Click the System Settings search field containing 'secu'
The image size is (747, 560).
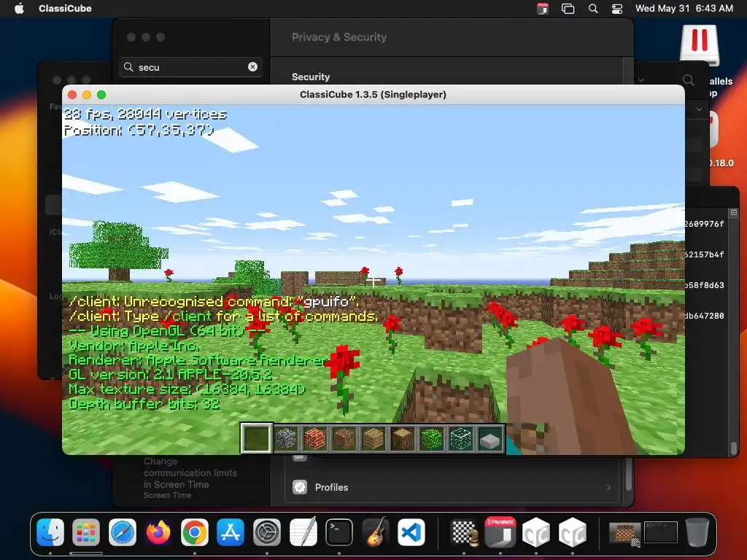(190, 67)
